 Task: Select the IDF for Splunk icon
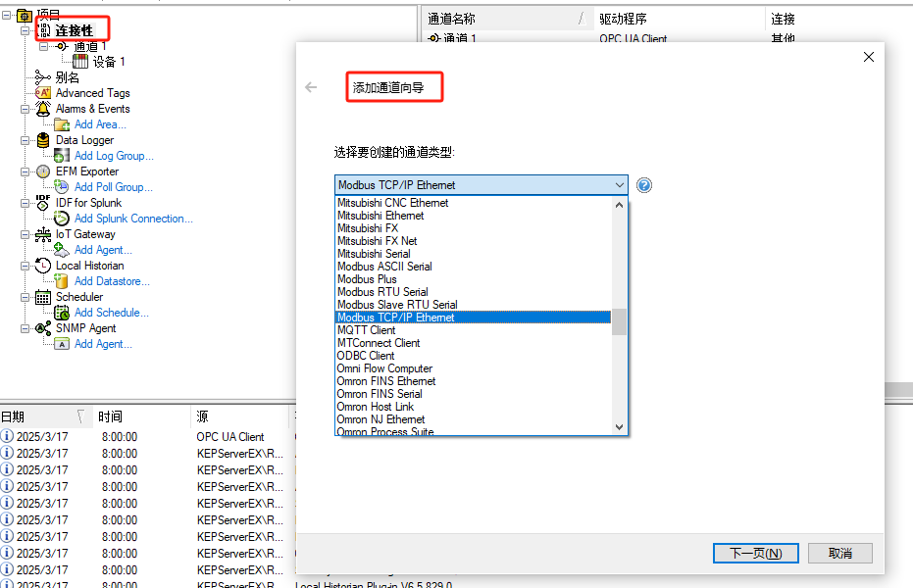click(x=42, y=203)
